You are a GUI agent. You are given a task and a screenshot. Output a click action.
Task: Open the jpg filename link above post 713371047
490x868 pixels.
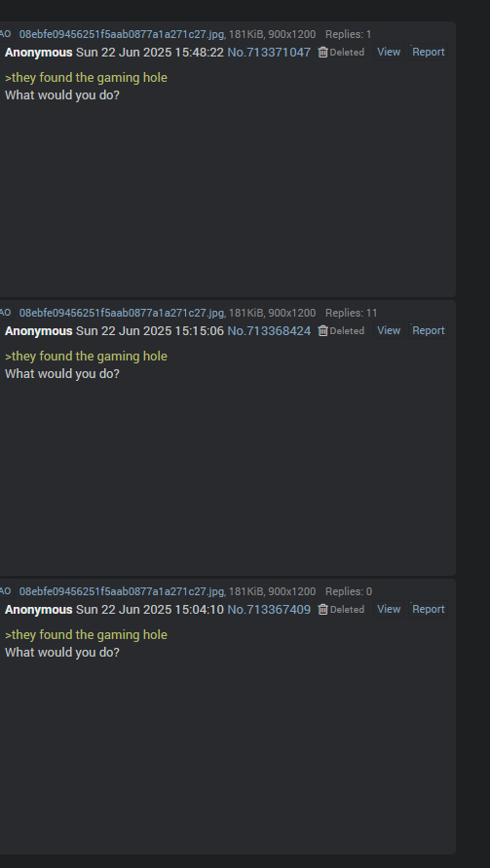121,34
